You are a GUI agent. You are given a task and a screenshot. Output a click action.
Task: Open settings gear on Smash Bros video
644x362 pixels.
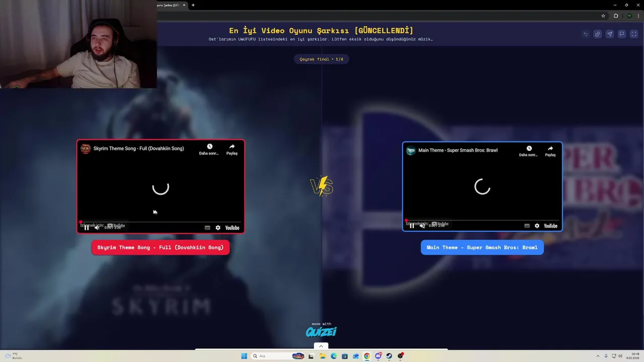(537, 226)
